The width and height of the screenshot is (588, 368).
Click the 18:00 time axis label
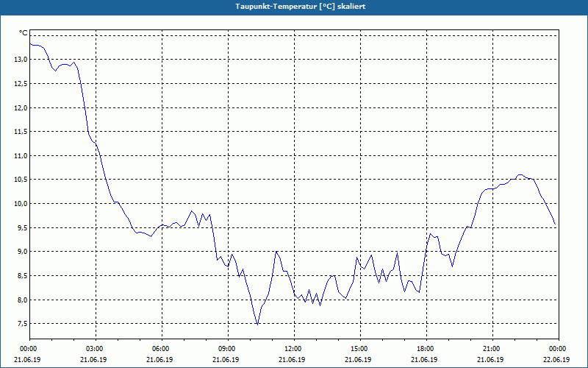[x=426, y=349]
